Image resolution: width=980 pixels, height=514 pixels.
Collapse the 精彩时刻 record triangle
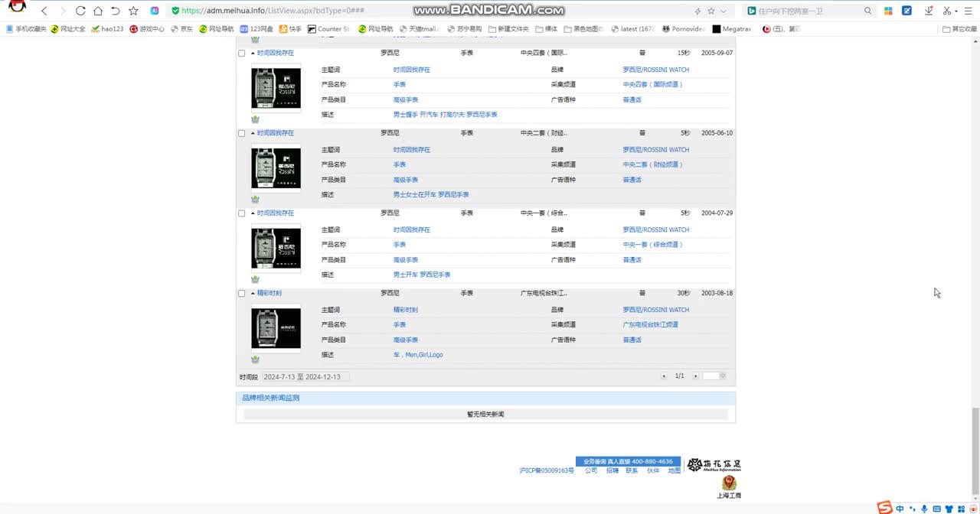253,294
